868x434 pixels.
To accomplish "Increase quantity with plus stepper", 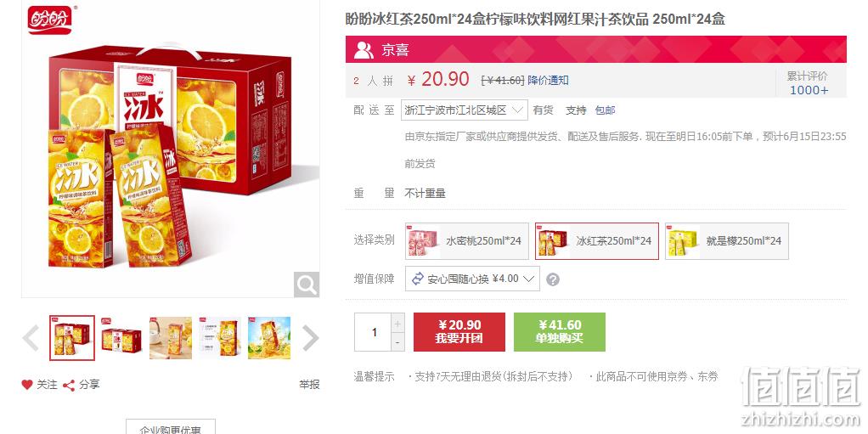I will (397, 323).
